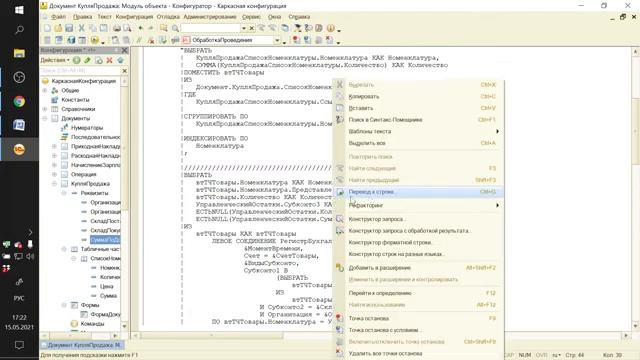Click the green Add icon in configuration panel
Viewport: 640px width, 360px height.
76,60
